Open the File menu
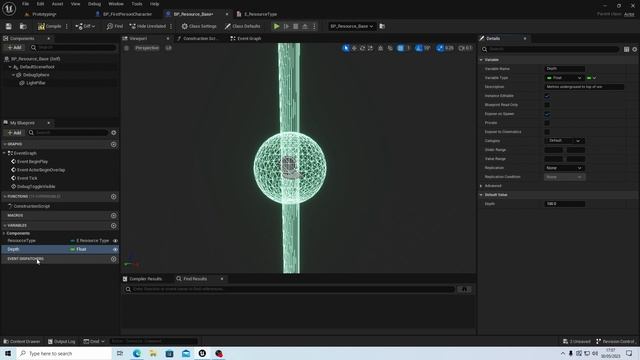This screenshot has width=640, height=360. click(25, 4)
